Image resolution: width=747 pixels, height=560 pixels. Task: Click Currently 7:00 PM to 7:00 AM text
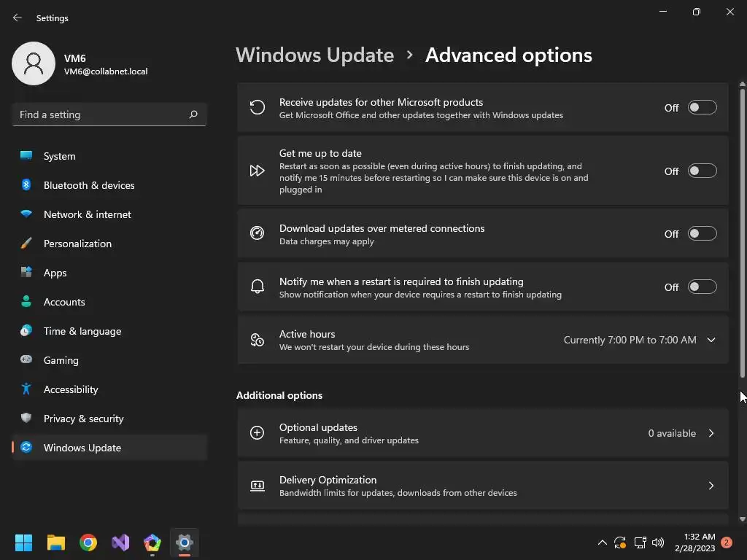630,340
